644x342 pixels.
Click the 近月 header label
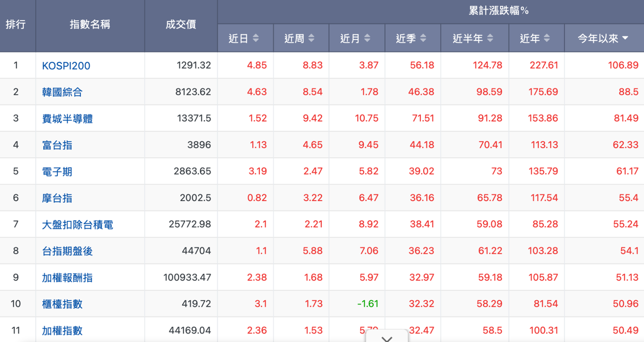coord(350,38)
